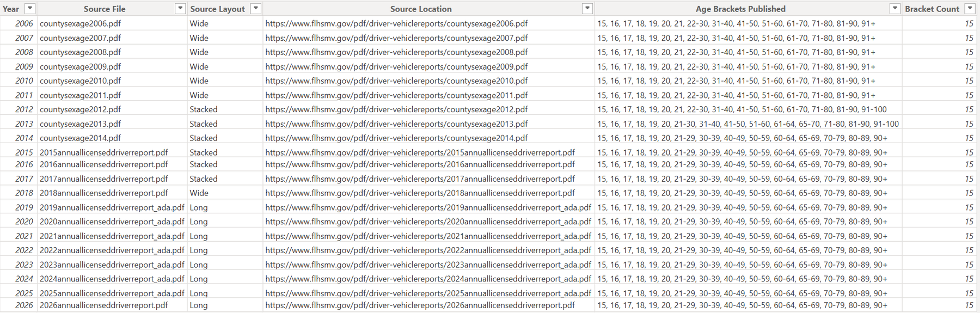Screen dimensions: 980x313
Task: Click the cell countysexage2009.pdf
Action: (x=80, y=66)
